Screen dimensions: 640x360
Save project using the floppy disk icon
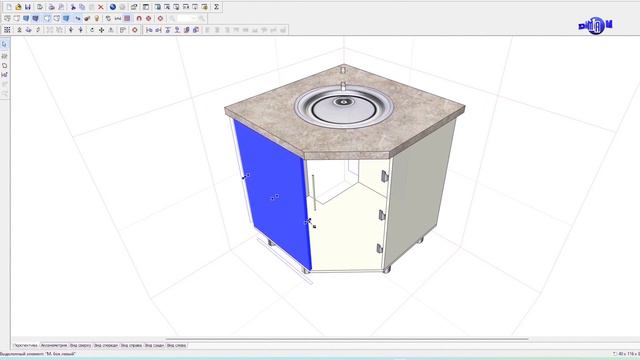[x=28, y=7]
